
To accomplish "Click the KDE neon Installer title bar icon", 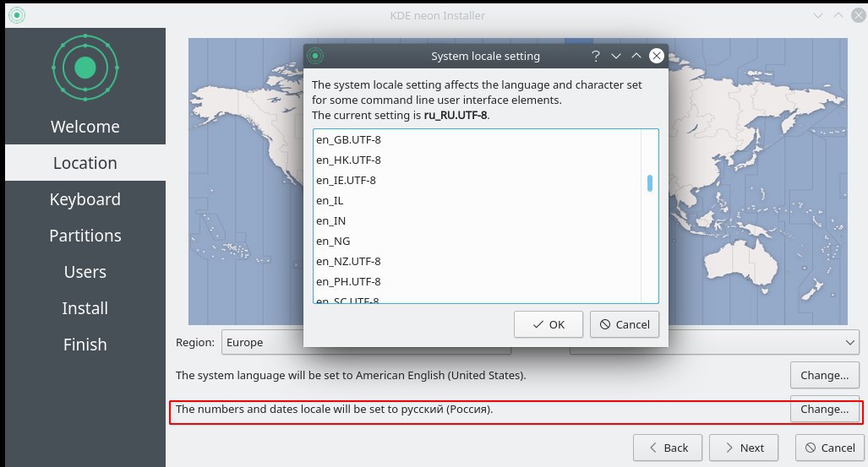I will [x=17, y=15].
